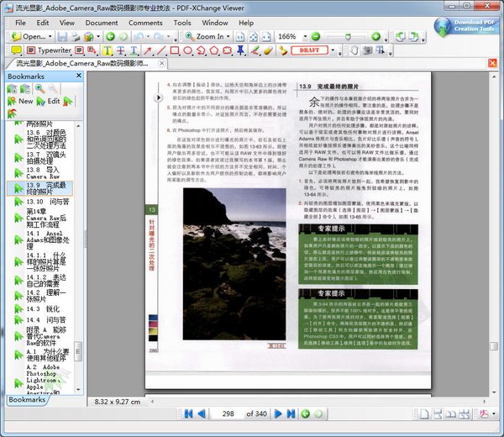Select the DRAFT stamp tool
504x437 pixels.
point(308,50)
